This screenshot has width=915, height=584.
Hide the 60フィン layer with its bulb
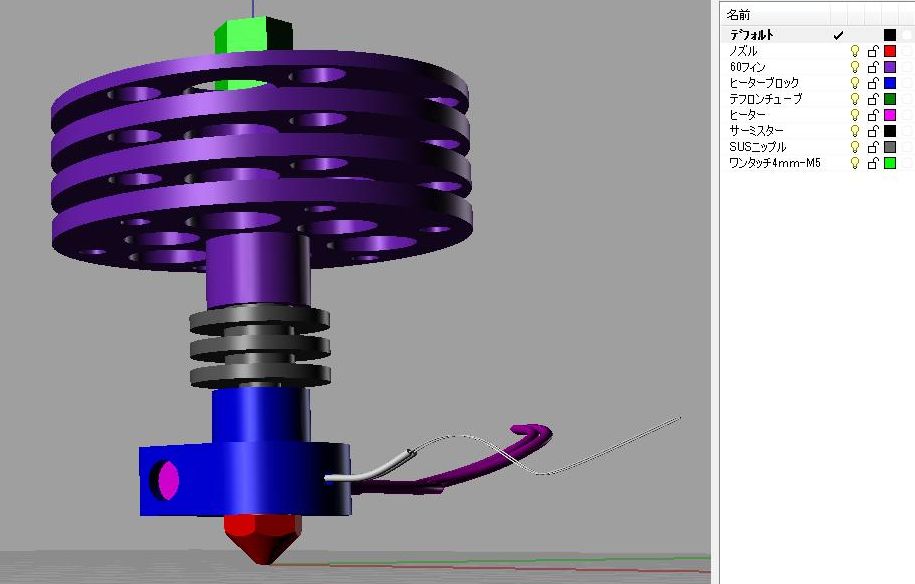tap(855, 67)
